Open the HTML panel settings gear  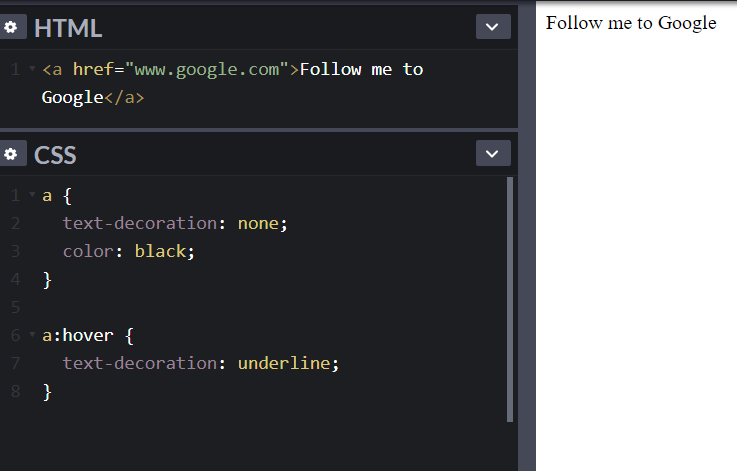click(11, 27)
